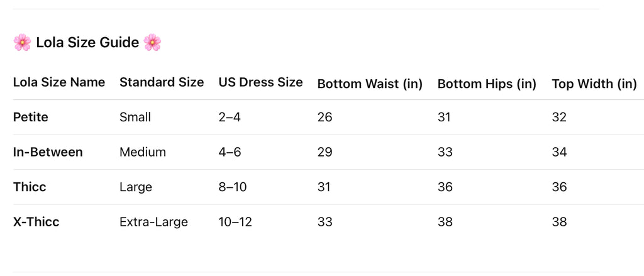
Task: Click the Extra-Large standard size cell
Action: (x=153, y=222)
